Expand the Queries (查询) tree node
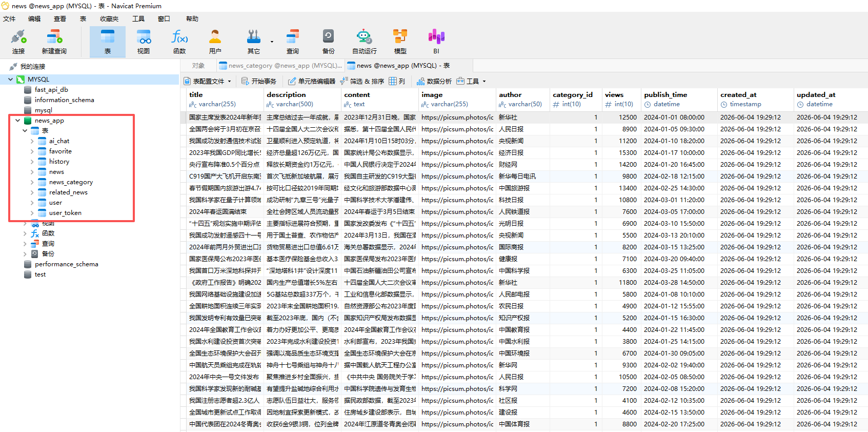 [25, 244]
